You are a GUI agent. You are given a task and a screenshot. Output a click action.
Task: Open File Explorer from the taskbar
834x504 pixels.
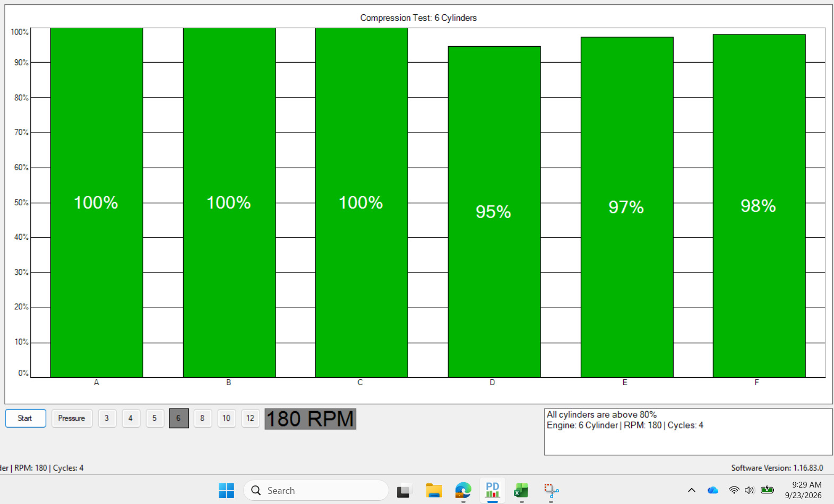(434, 490)
